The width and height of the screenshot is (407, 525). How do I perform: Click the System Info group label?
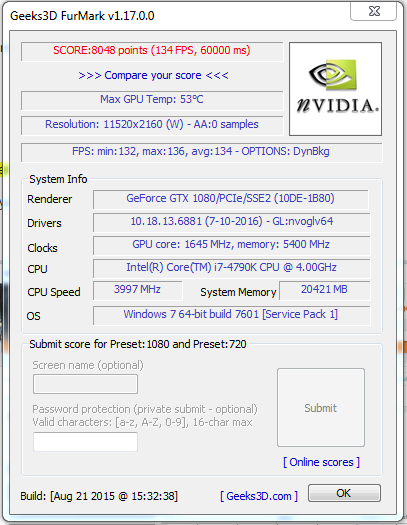(x=58, y=179)
